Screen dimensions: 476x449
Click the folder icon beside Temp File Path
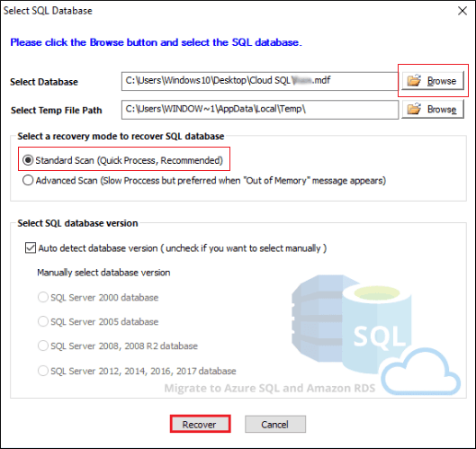click(414, 109)
